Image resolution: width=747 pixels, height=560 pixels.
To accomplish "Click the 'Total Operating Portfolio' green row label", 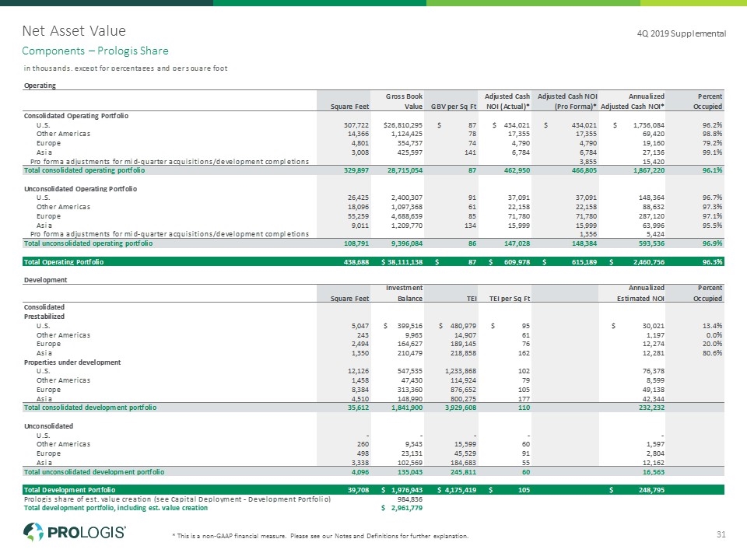I will [63, 262].
